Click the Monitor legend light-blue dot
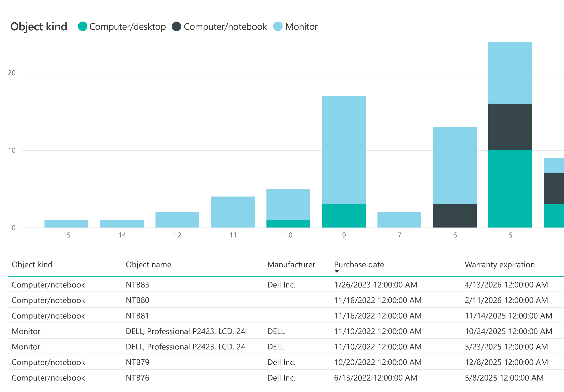This screenshot has height=392, width=564. pos(278,27)
